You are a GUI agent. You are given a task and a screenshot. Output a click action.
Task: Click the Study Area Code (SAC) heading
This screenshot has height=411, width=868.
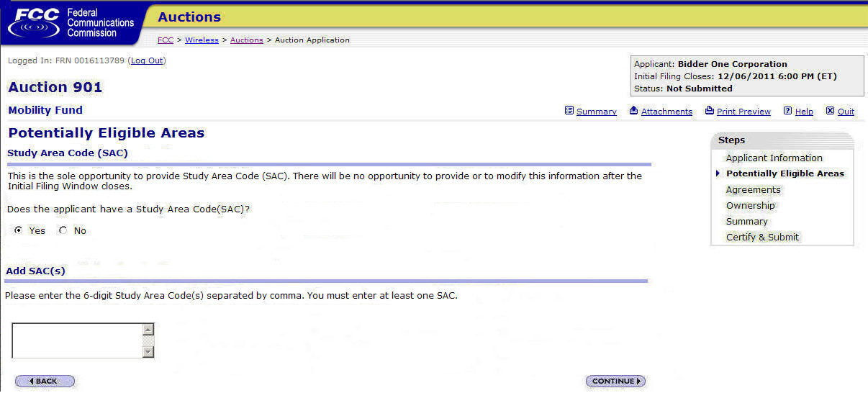[68, 153]
